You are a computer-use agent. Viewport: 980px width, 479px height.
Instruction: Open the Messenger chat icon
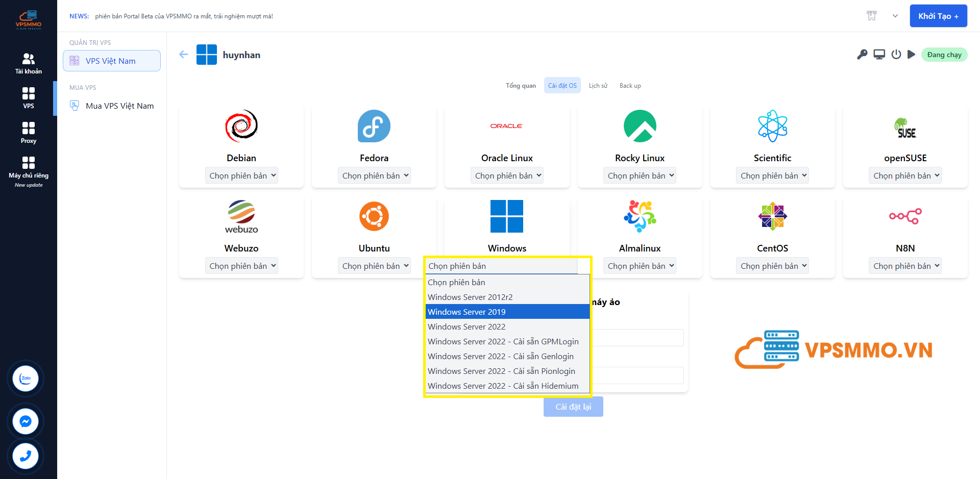click(x=26, y=421)
